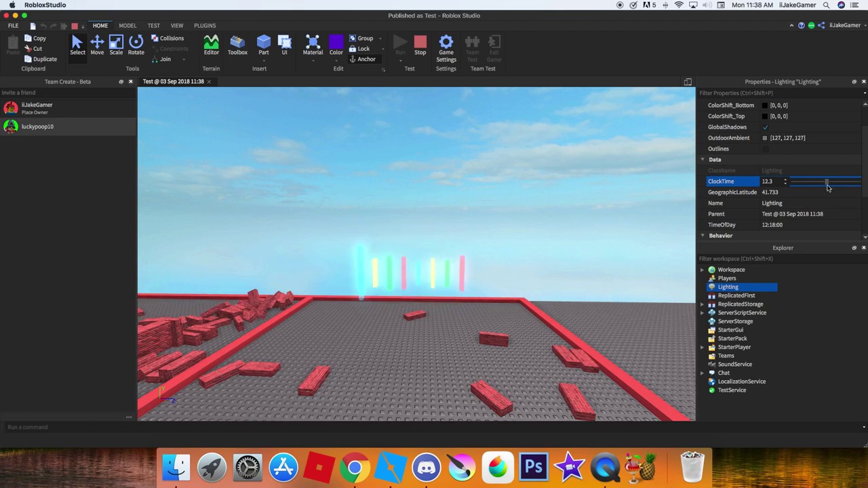Switch to the PLUGINS tab
This screenshot has height=488, width=868.
(205, 26)
